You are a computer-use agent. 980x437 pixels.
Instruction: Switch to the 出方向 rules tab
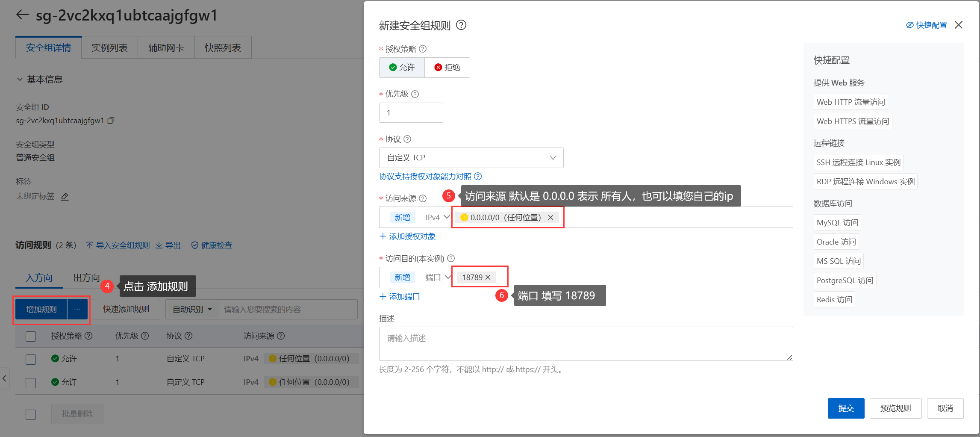click(x=86, y=278)
